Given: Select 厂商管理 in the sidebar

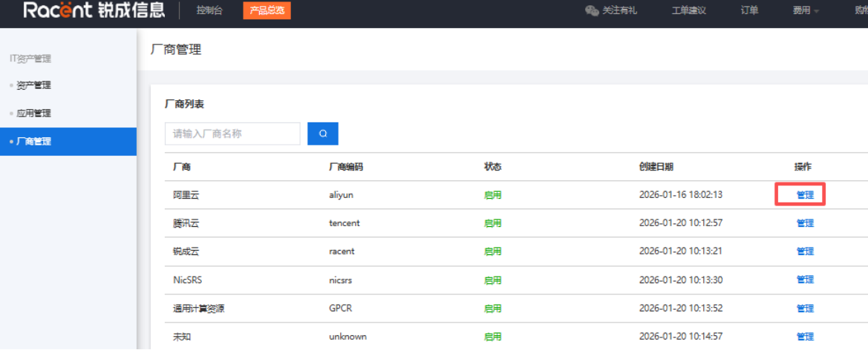Looking at the screenshot, I should (68, 142).
